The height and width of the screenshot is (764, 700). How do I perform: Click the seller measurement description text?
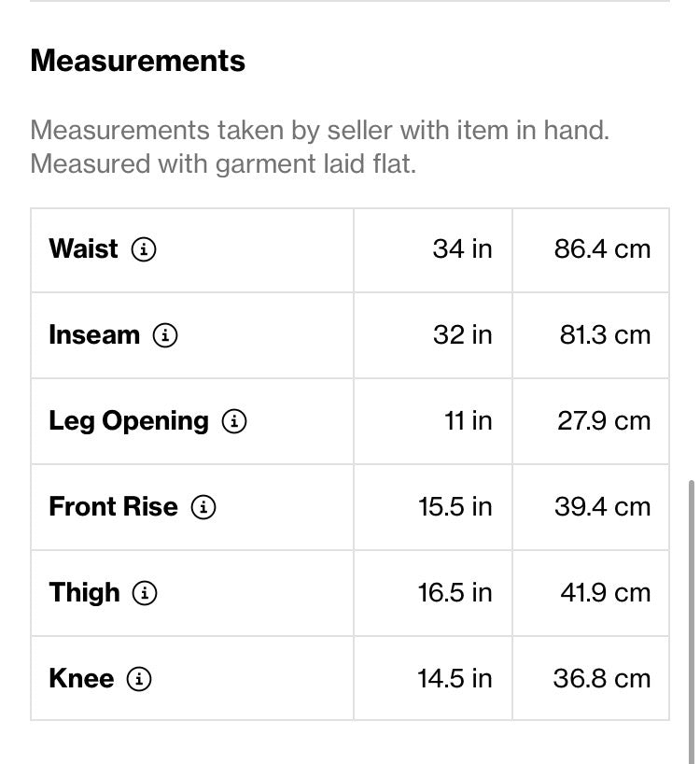(320, 147)
